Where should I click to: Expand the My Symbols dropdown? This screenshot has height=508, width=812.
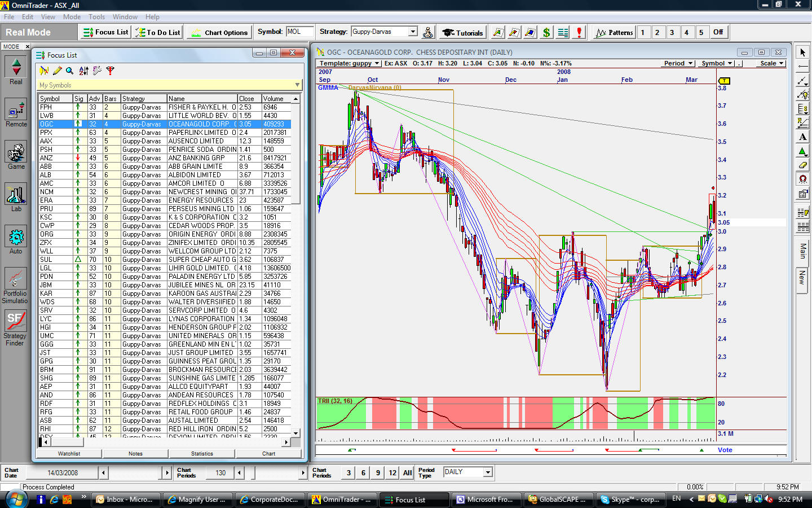(x=297, y=85)
